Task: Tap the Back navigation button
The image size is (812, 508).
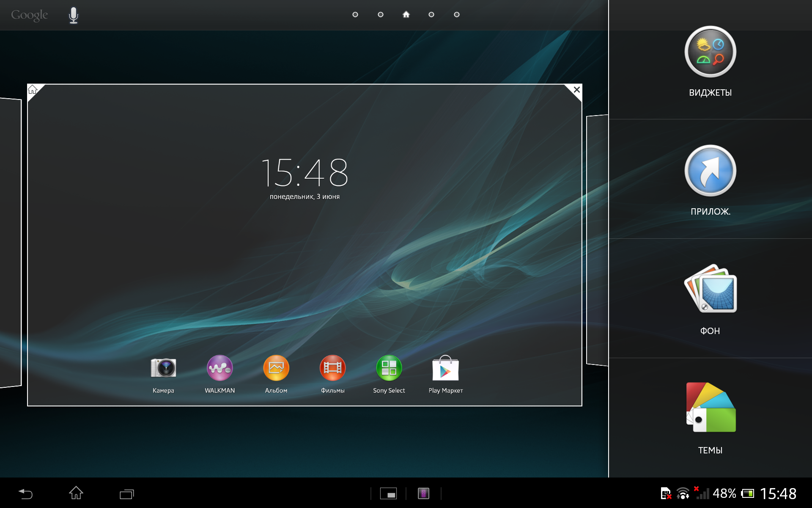Action: click(x=25, y=494)
